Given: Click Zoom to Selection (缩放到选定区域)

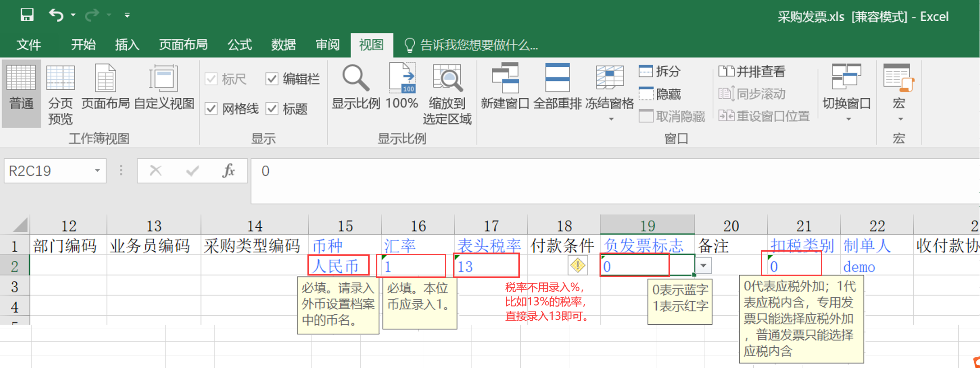Looking at the screenshot, I should tap(447, 94).
